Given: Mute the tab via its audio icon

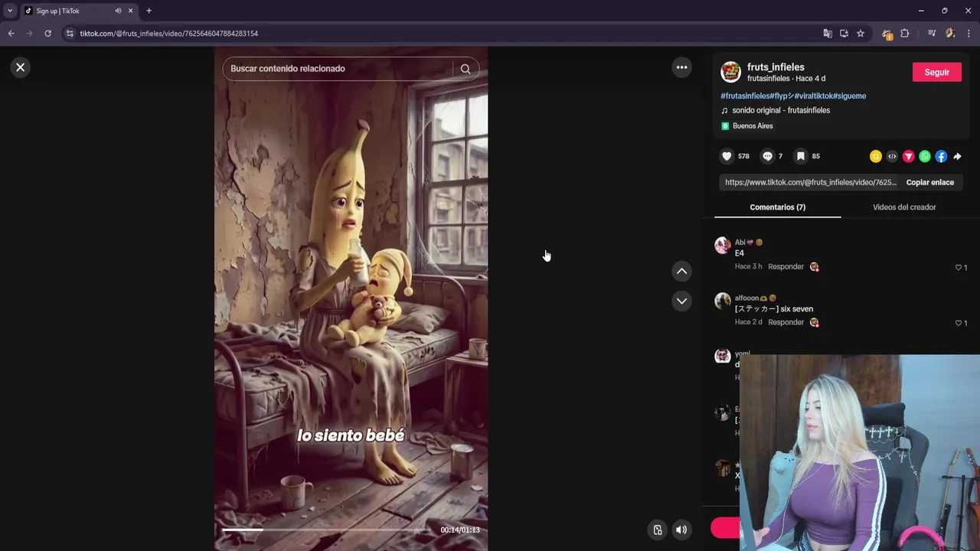Looking at the screenshot, I should 118,11.
